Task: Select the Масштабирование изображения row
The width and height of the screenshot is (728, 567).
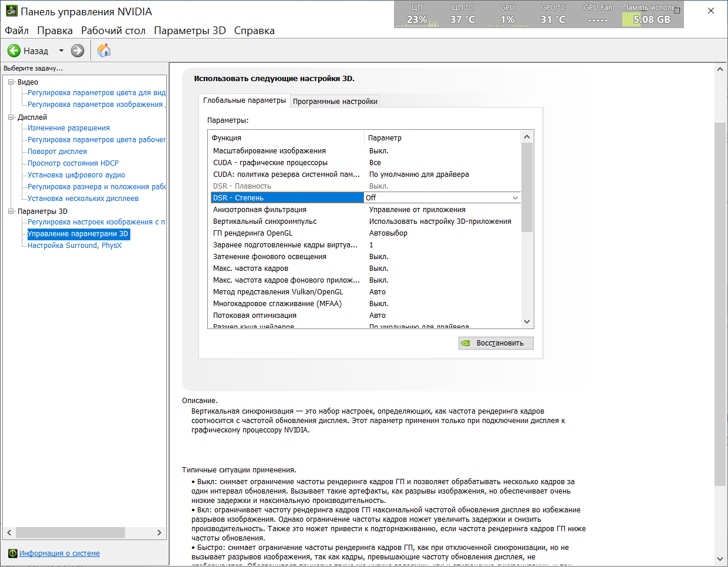Action: click(365, 151)
